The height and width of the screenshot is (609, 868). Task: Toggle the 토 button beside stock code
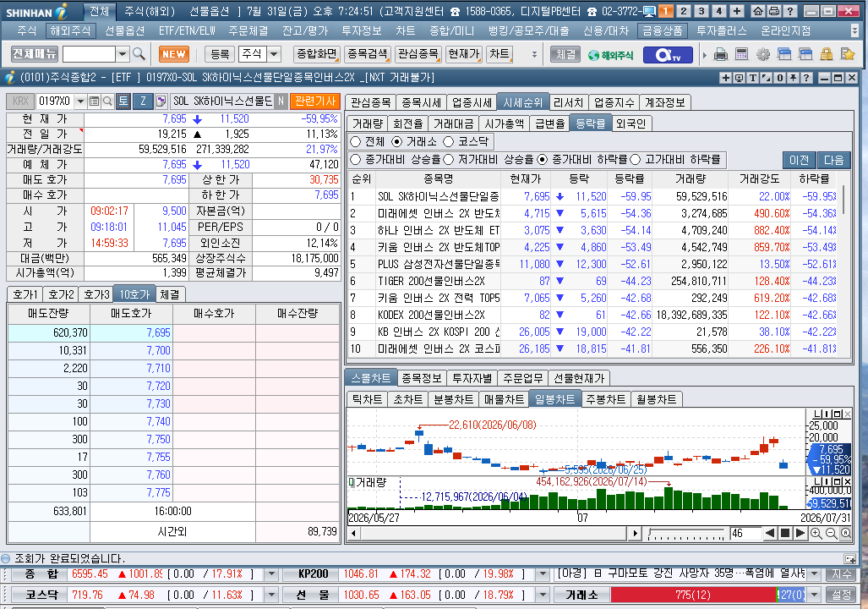point(123,101)
